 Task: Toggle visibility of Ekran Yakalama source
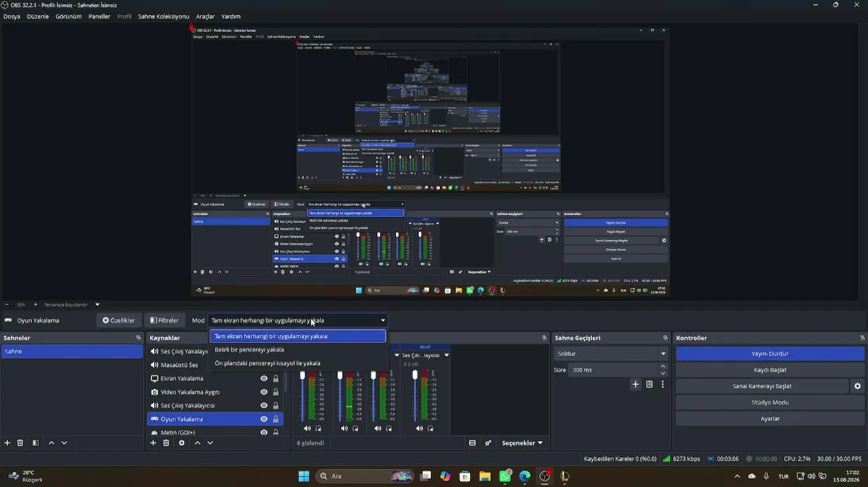[264, 379]
